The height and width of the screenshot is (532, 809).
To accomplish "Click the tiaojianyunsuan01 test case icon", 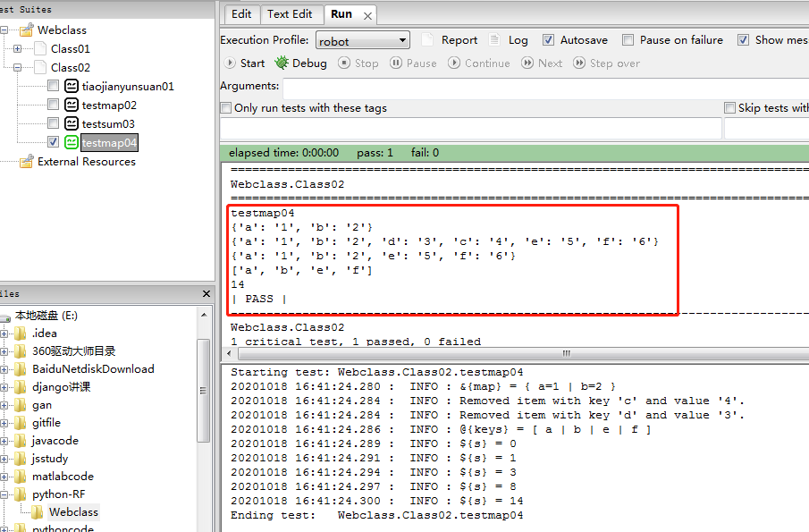I will tap(72, 86).
